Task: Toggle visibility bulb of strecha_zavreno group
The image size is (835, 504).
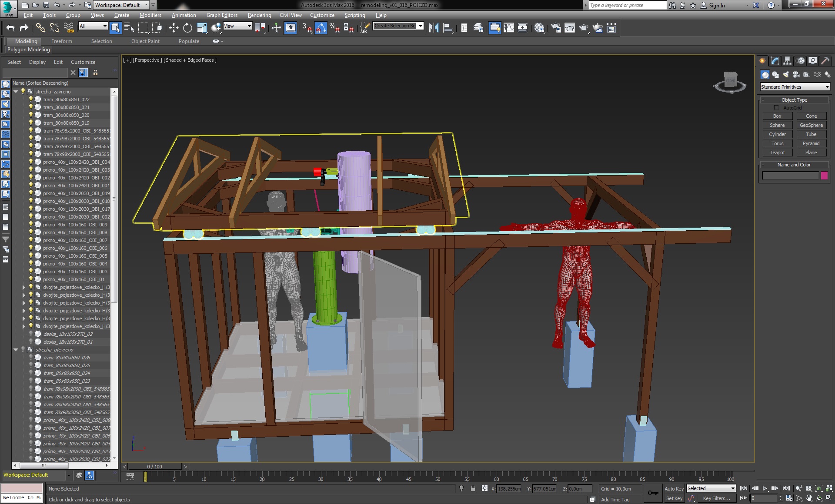Action: click(23, 91)
